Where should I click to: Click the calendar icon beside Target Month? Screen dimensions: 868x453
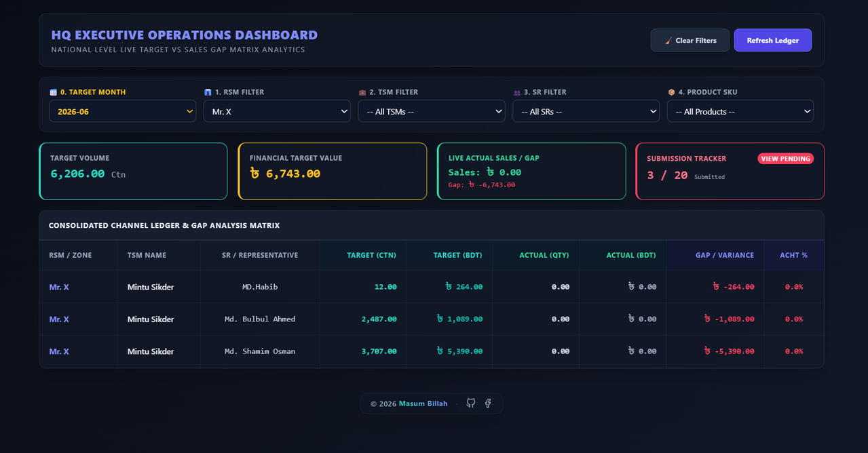(53, 92)
